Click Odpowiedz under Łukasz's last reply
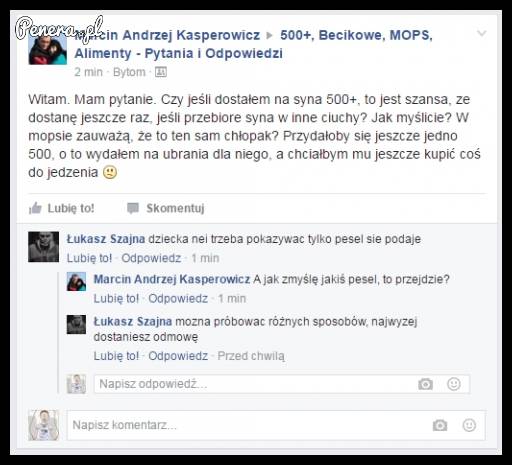The height and width of the screenshot is (465, 512). (178, 356)
